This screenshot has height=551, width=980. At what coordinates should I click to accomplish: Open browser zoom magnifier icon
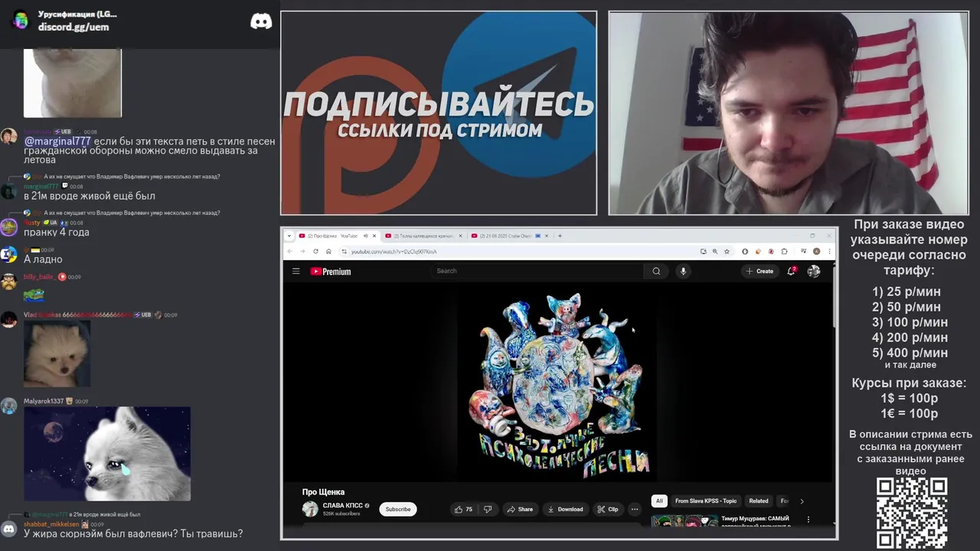pos(715,251)
